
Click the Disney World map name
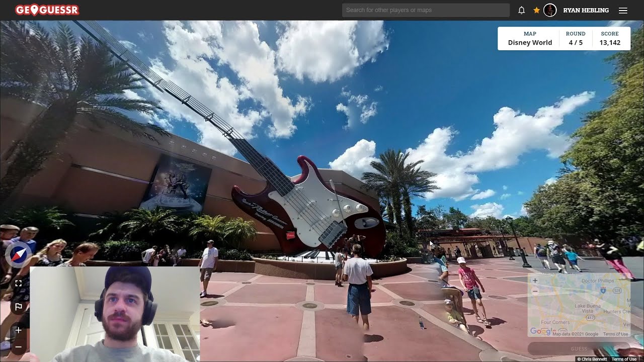pyautogui.click(x=530, y=43)
